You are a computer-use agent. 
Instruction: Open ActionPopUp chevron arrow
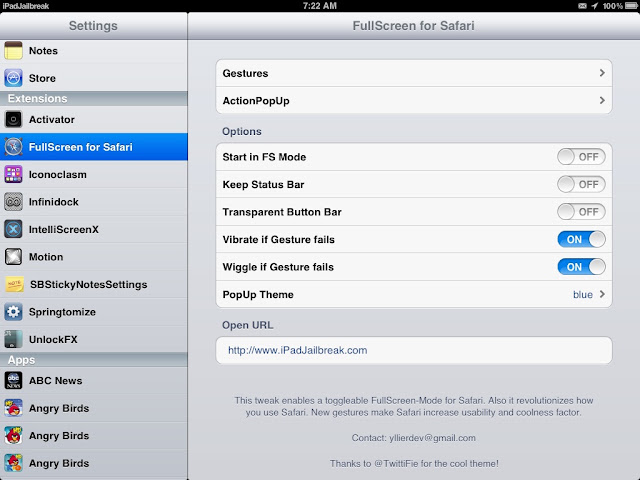[602, 100]
